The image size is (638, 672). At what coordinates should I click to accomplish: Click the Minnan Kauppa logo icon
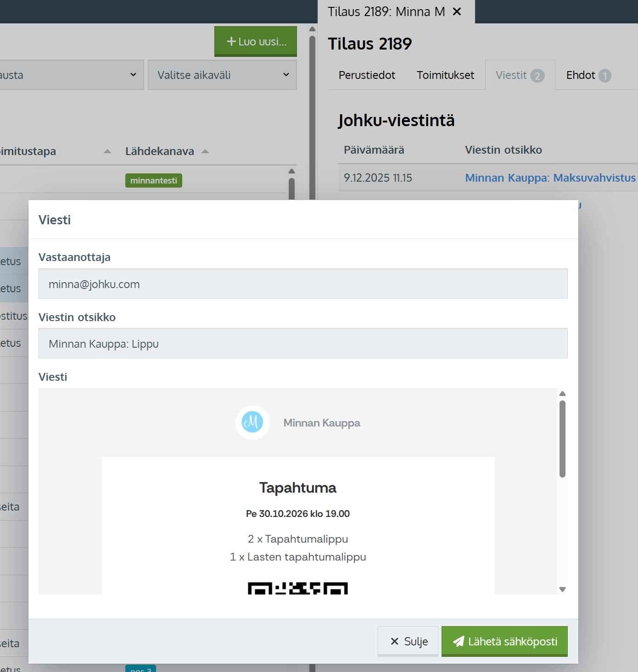252,422
